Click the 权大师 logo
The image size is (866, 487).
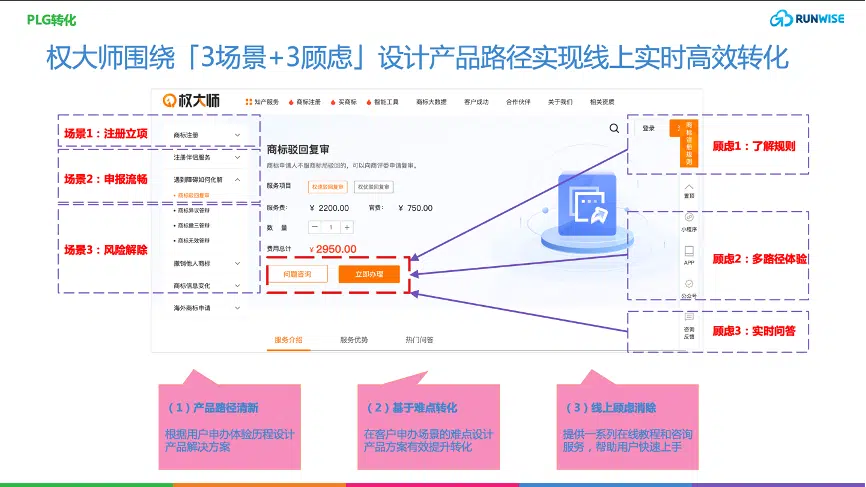[191, 100]
